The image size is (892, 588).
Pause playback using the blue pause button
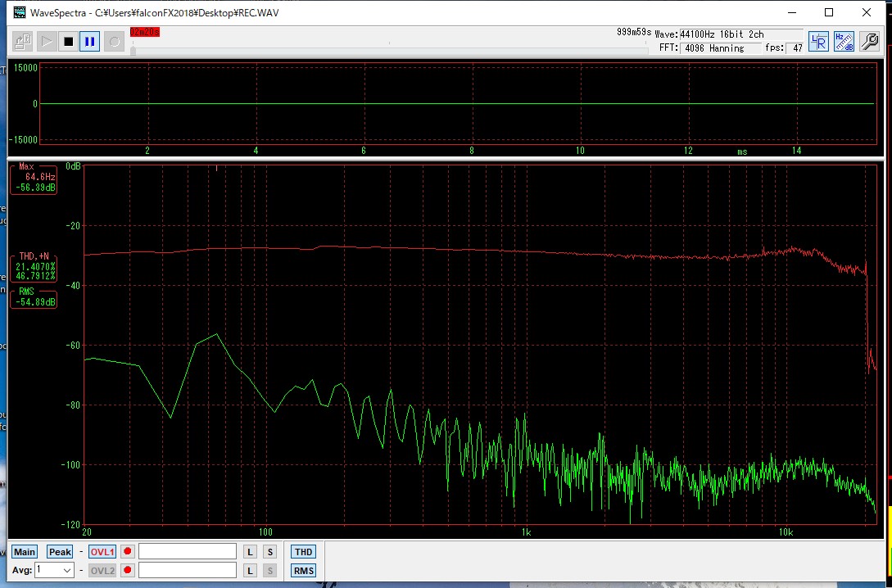coord(90,42)
